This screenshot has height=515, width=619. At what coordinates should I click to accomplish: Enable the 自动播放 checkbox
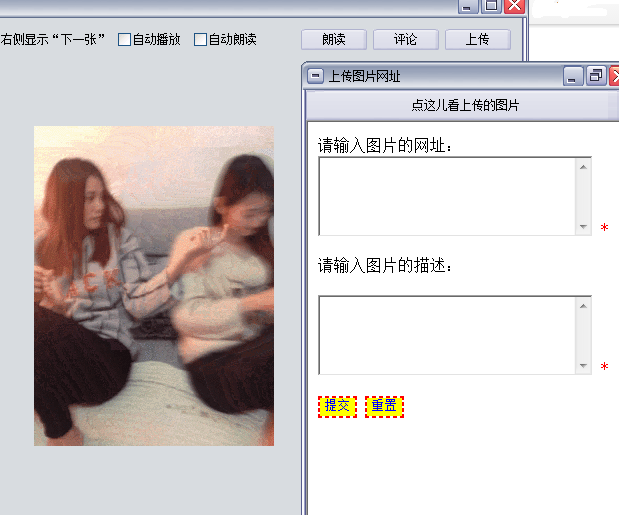[125, 40]
